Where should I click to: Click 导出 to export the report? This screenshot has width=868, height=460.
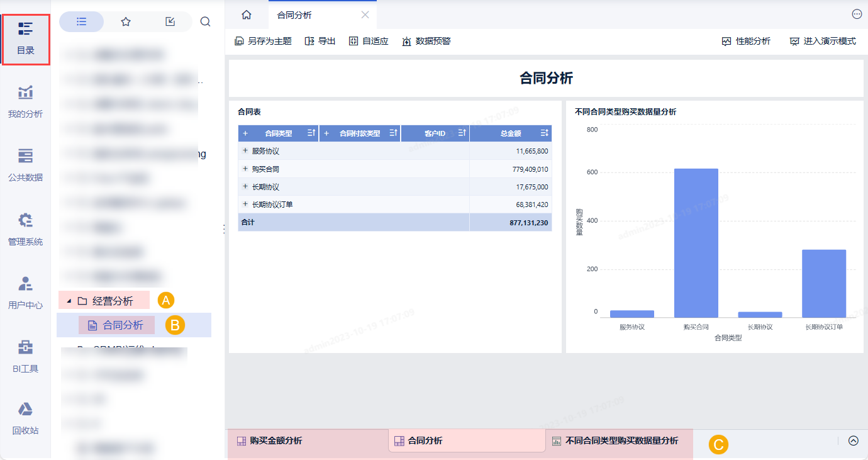[320, 41]
